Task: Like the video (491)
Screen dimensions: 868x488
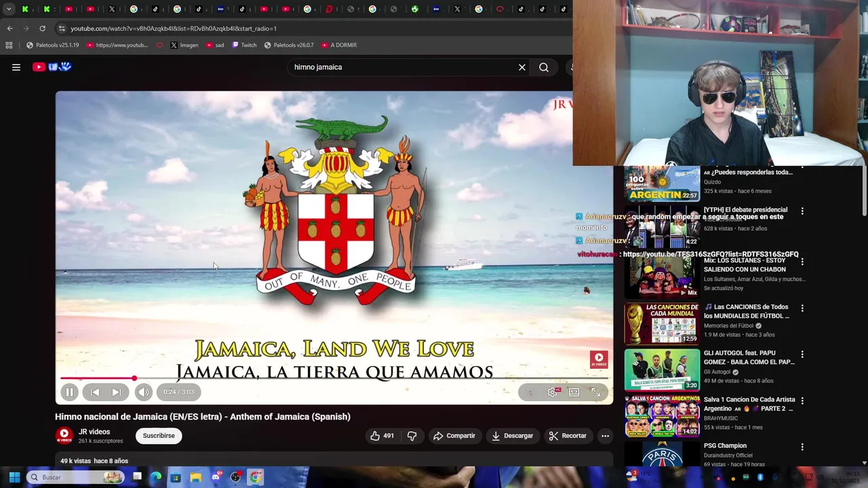Action: (382, 436)
